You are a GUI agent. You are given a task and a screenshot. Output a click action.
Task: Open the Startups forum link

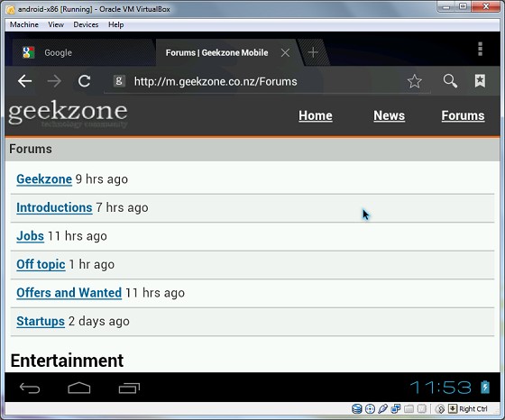point(41,321)
